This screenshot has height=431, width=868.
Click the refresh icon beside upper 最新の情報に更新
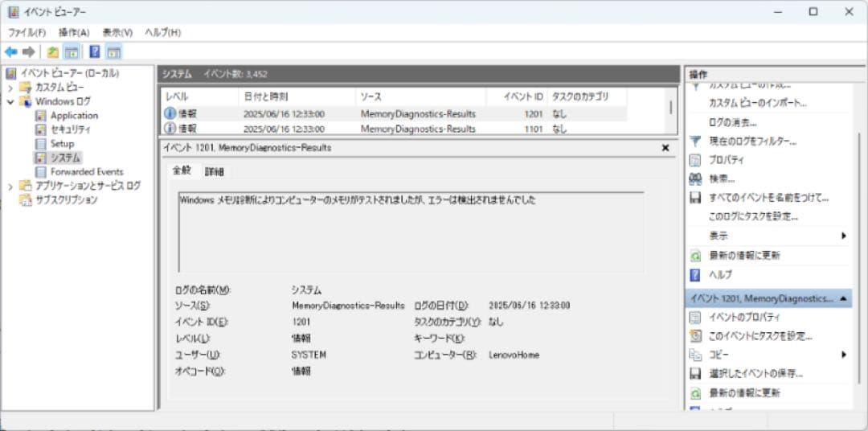click(x=695, y=256)
